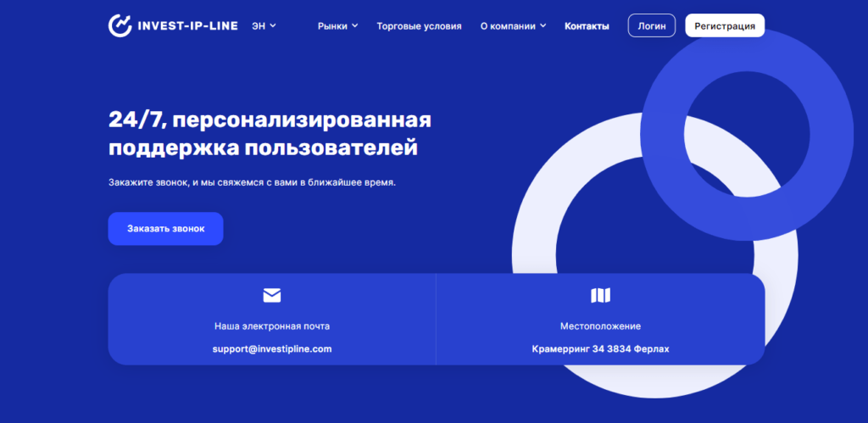Click the address Крамерринг 34 3834 Ферлах
Screen dimensions: 868x423
(601, 349)
